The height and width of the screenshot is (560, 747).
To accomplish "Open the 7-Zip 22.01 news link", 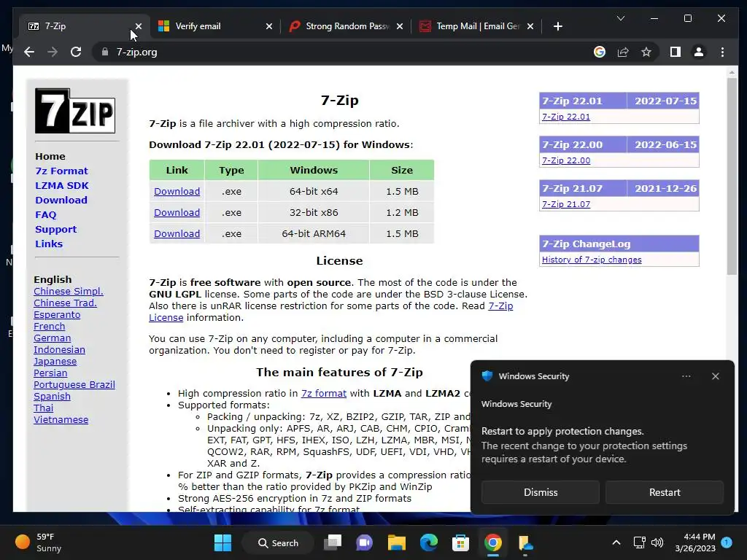I will (566, 117).
